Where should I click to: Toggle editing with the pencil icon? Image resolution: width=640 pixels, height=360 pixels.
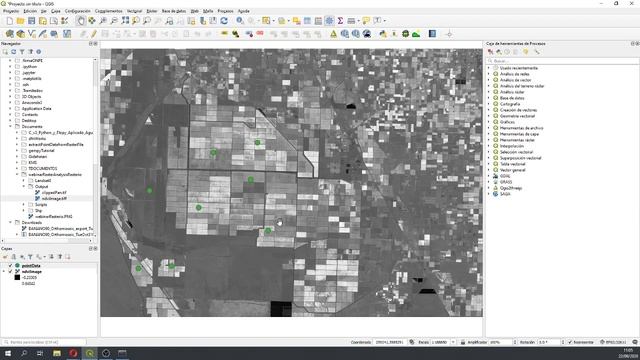click(x=93, y=34)
